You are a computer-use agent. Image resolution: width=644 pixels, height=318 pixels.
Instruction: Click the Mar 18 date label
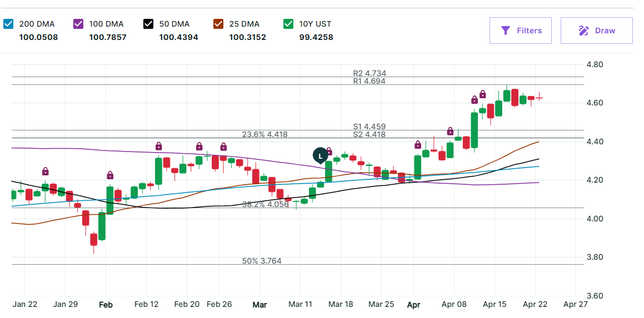[341, 305]
